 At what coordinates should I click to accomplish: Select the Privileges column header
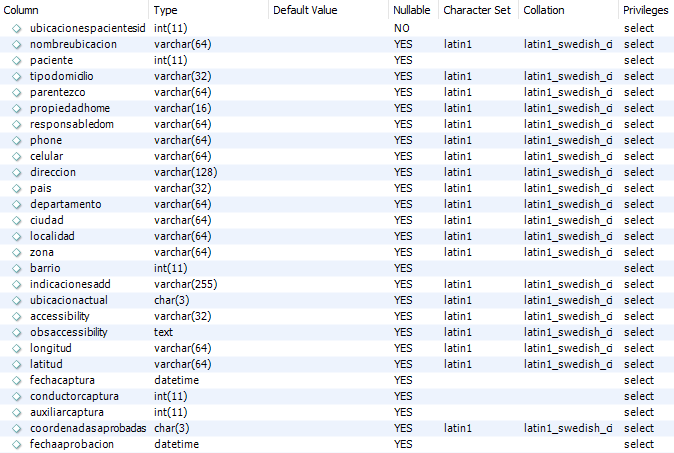point(646,10)
